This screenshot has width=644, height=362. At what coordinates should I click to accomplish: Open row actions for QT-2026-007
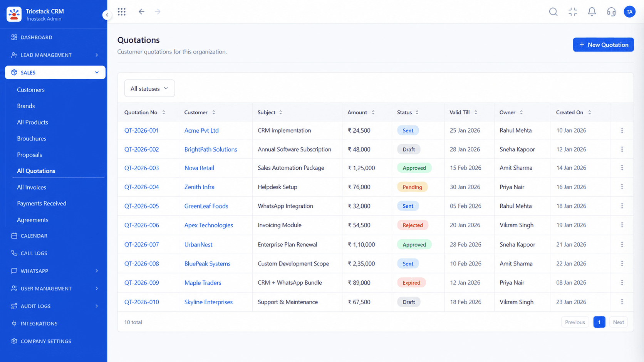(622, 244)
